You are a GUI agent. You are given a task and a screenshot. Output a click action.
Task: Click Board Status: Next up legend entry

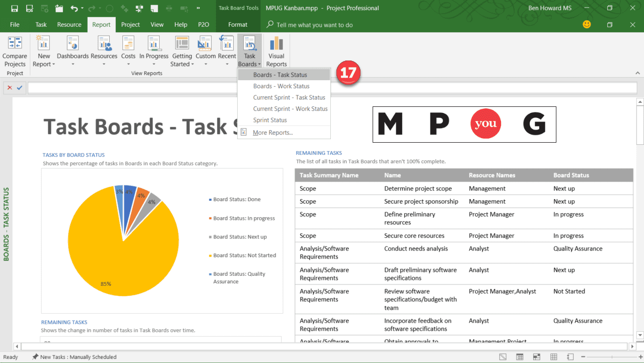pos(238,237)
